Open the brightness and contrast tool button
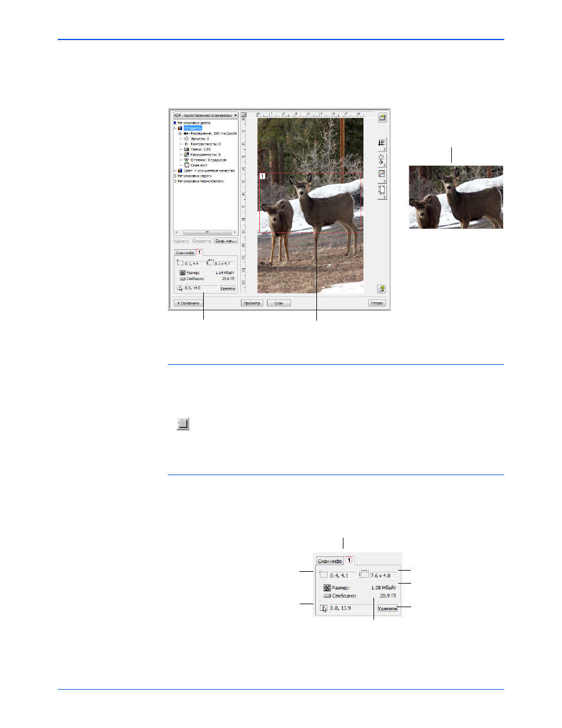 pyautogui.click(x=382, y=160)
